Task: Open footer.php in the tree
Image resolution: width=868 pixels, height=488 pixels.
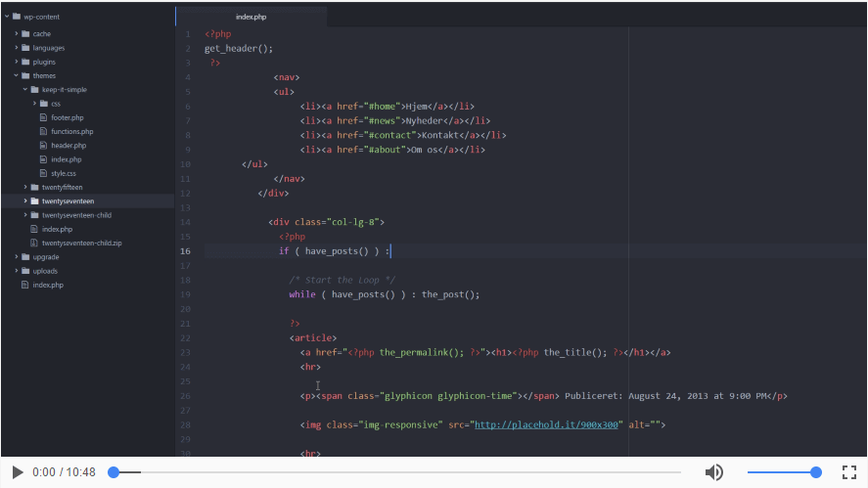Action: coord(67,117)
